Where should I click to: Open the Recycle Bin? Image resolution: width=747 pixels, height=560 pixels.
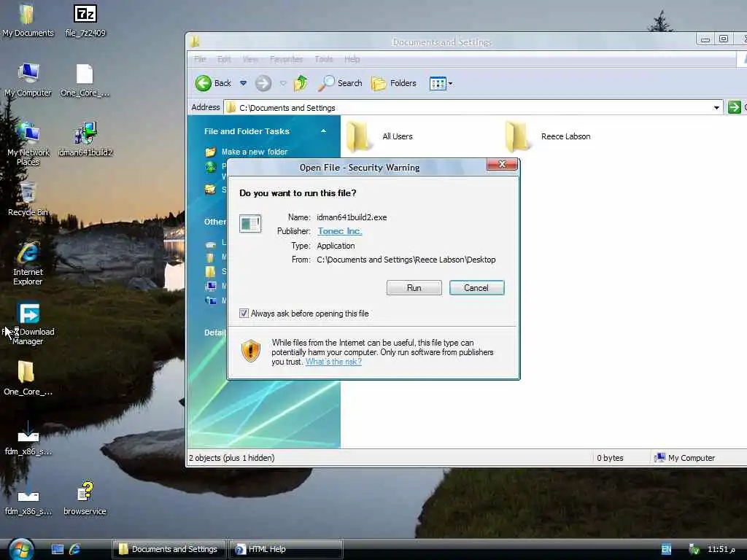28,200
